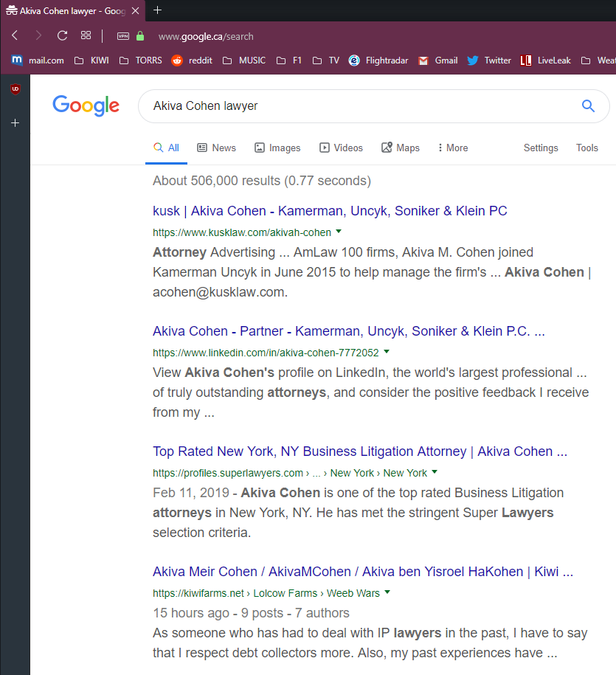The image size is (616, 675).
Task: Click the Feb 11, 2019 date text
Action: point(191,493)
